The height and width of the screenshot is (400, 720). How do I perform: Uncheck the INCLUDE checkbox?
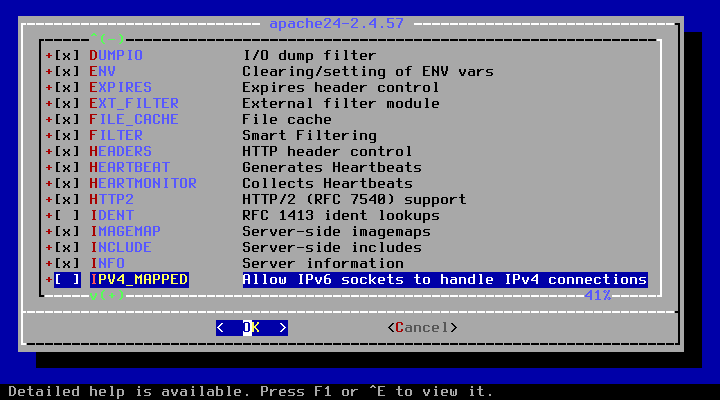coord(67,248)
